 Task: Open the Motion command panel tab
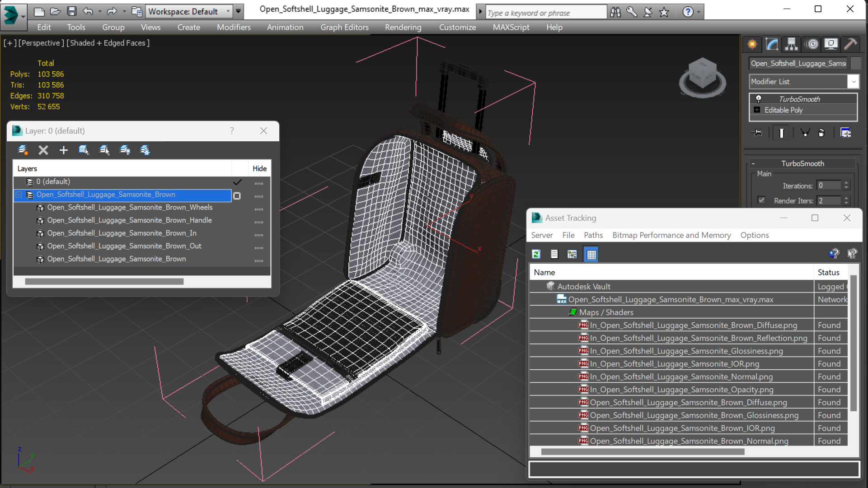coord(812,44)
